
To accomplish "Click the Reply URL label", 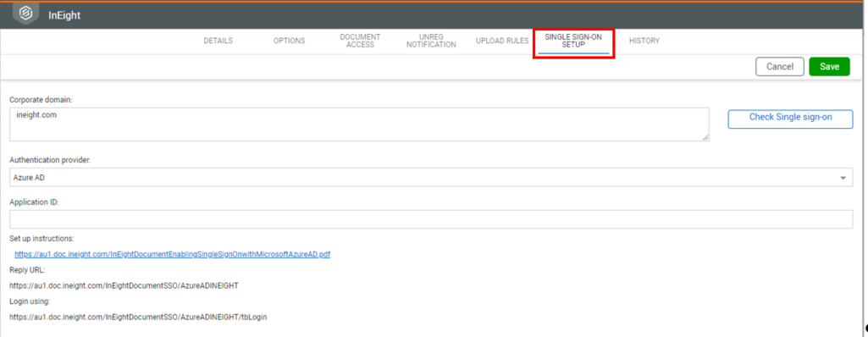I will click(27, 270).
